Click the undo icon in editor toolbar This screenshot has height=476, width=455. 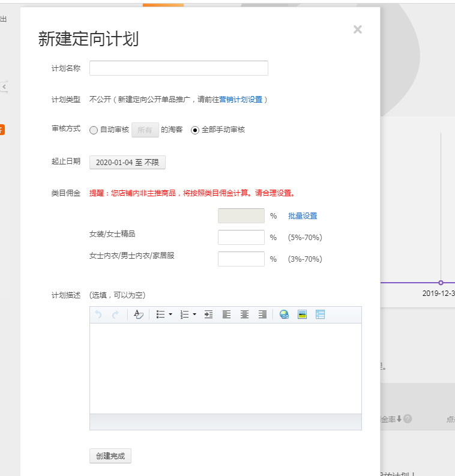(x=99, y=315)
